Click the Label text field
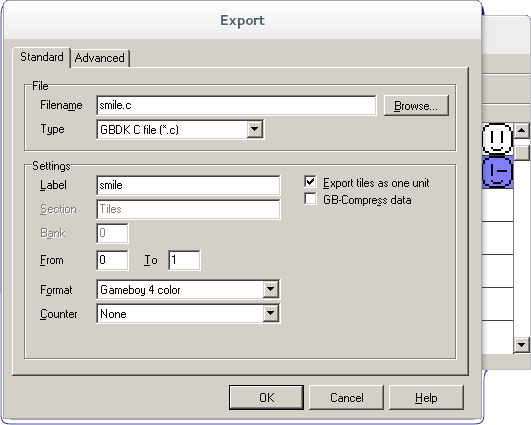Viewport: 531px width, 425px height. pyautogui.click(x=188, y=185)
